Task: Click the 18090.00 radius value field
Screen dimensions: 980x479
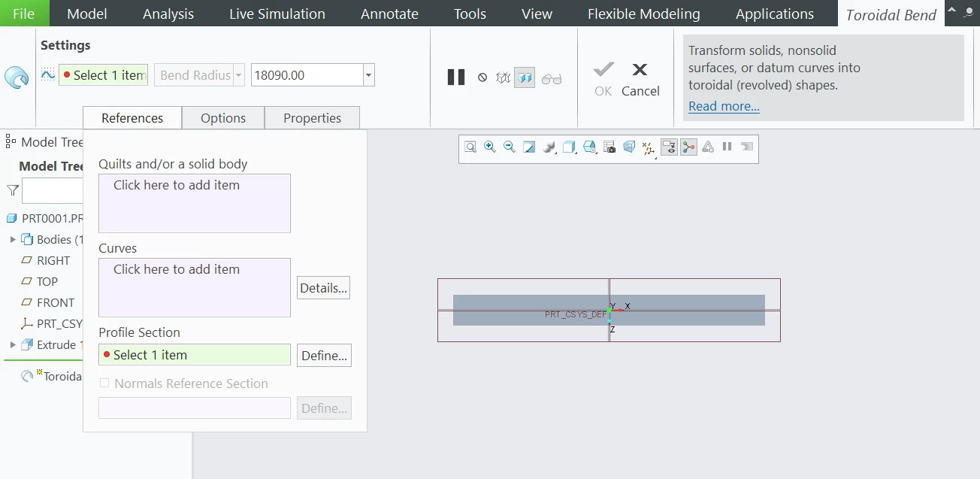Action: coord(307,75)
